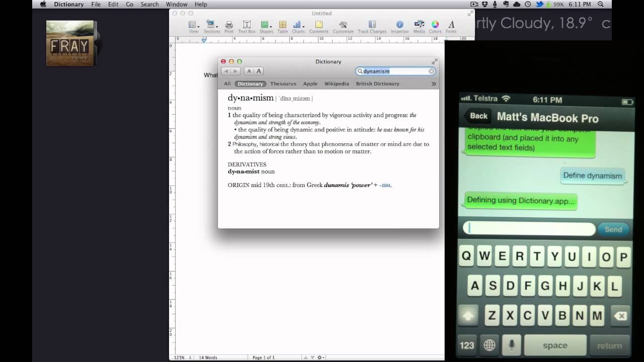Viewport: 644px width, 362px height.
Task: Switch to 123 numeric keyboard
Action: pyautogui.click(x=467, y=345)
